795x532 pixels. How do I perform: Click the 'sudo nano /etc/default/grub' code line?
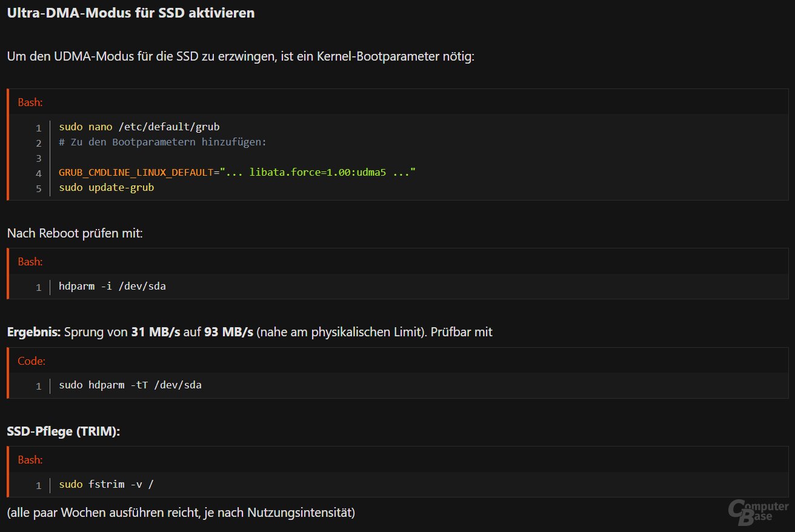coord(139,127)
